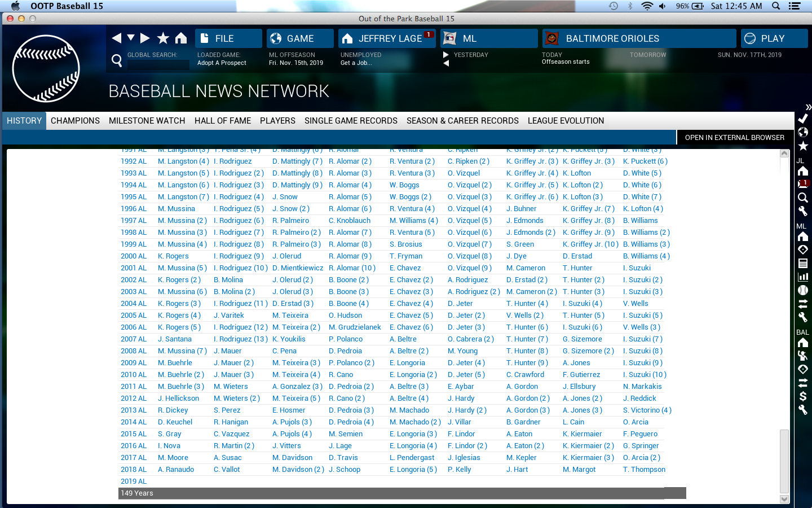The image size is (812, 508).
Task: Open I. Suzuki (10) in 2010 row
Action: coord(645,375)
